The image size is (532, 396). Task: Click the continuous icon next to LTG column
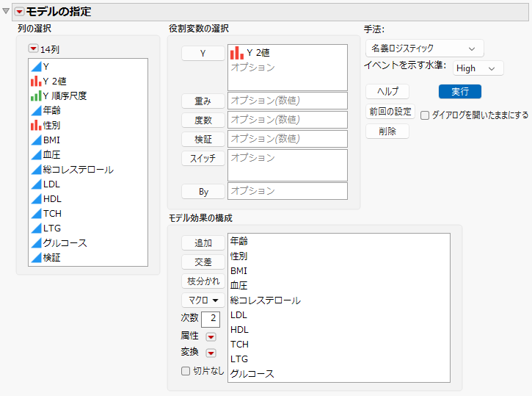36,228
